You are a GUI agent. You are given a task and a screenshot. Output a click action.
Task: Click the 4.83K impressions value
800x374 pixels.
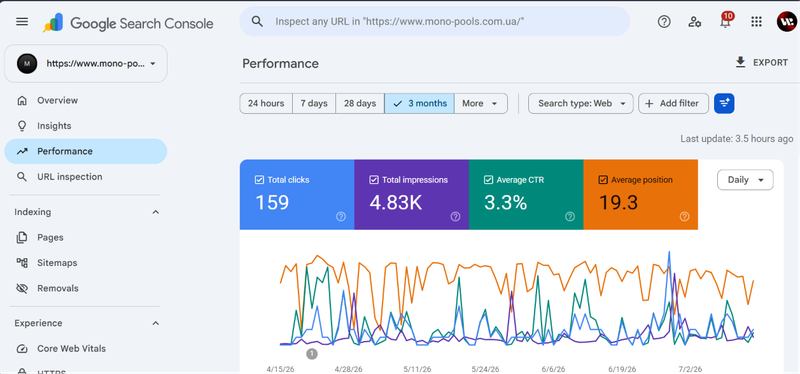tap(396, 203)
